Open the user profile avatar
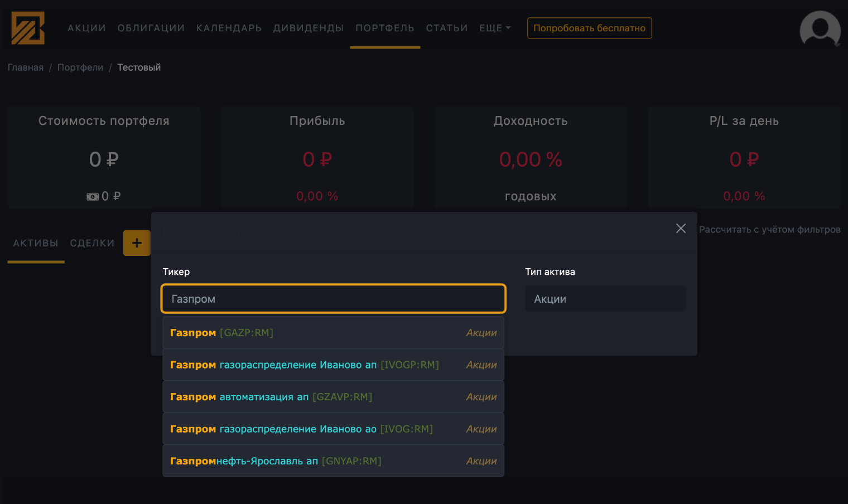 pos(820,30)
